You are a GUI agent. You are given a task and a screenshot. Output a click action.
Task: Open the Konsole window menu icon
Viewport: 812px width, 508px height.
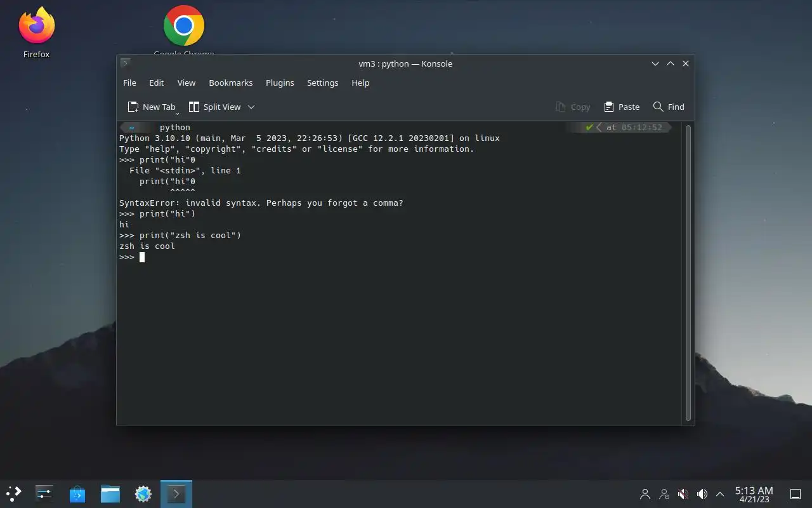click(126, 63)
